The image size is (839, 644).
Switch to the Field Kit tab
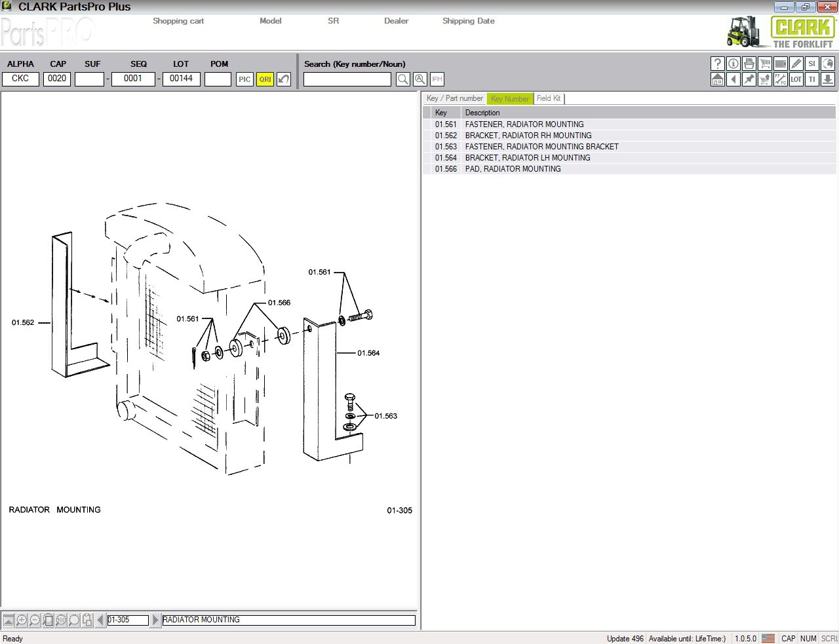(549, 99)
